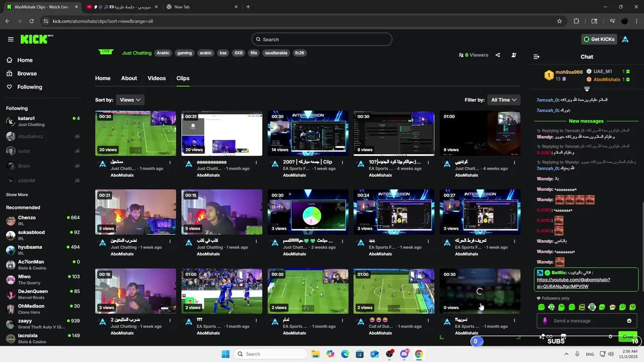Switch to the Home channel tab
644x362 pixels.
point(103,78)
